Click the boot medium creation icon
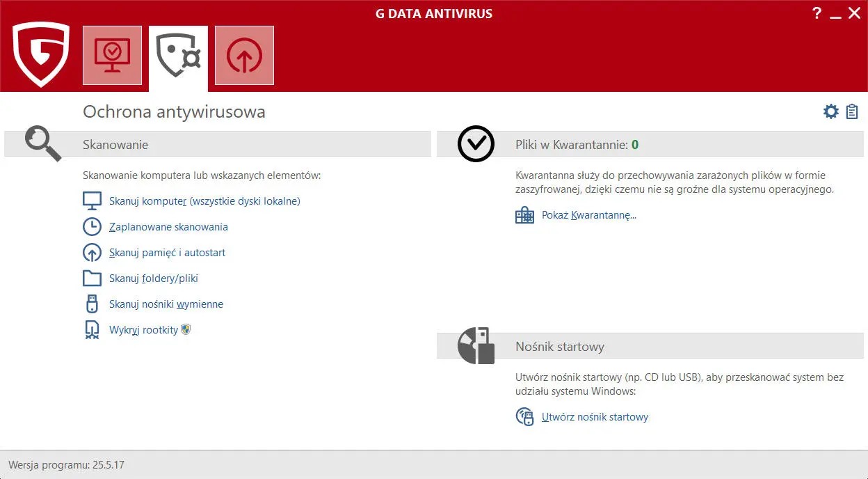The width and height of the screenshot is (868, 479). pos(524,417)
